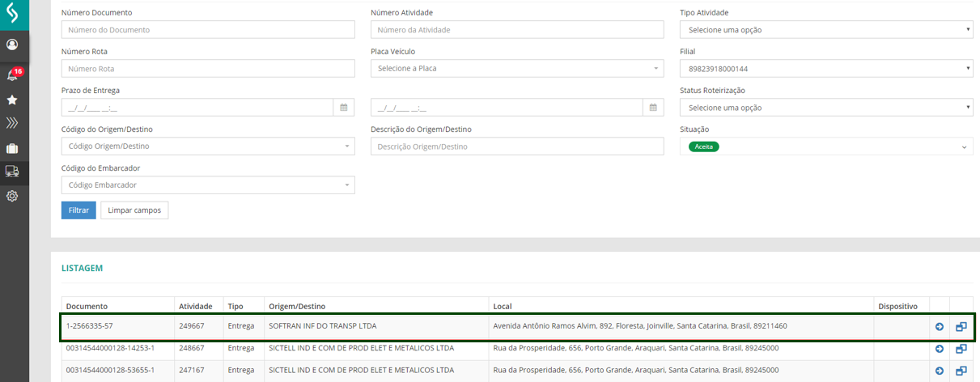This screenshot has width=980, height=382.
Task: Expand the Status Roteirização dropdown
Action: click(825, 108)
